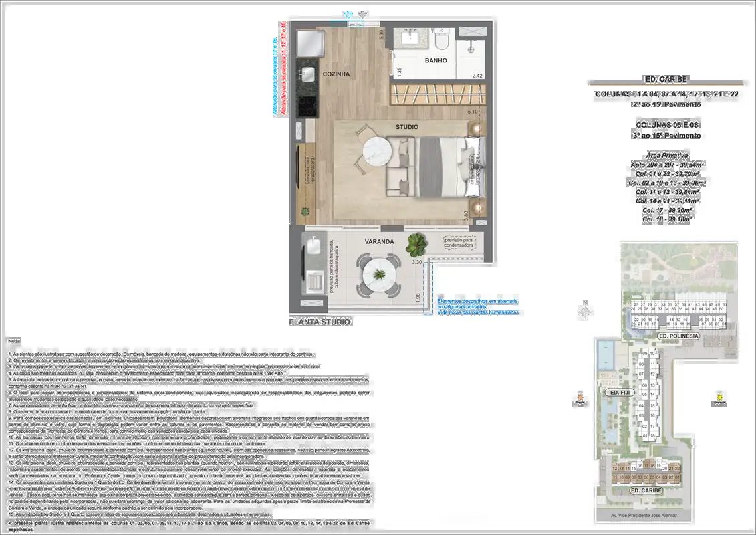Screen dimensions: 756x535
Task: Select the bed in the studio
Action: pyautogui.click(x=449, y=167)
